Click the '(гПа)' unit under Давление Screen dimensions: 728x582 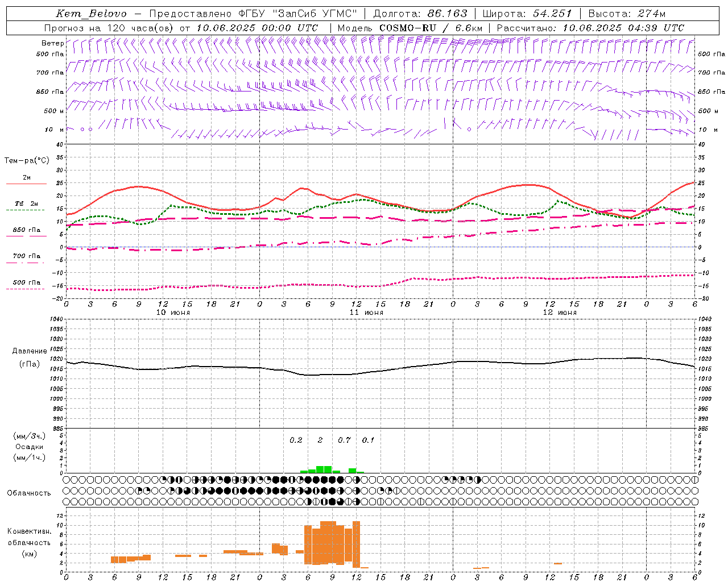tap(30, 364)
